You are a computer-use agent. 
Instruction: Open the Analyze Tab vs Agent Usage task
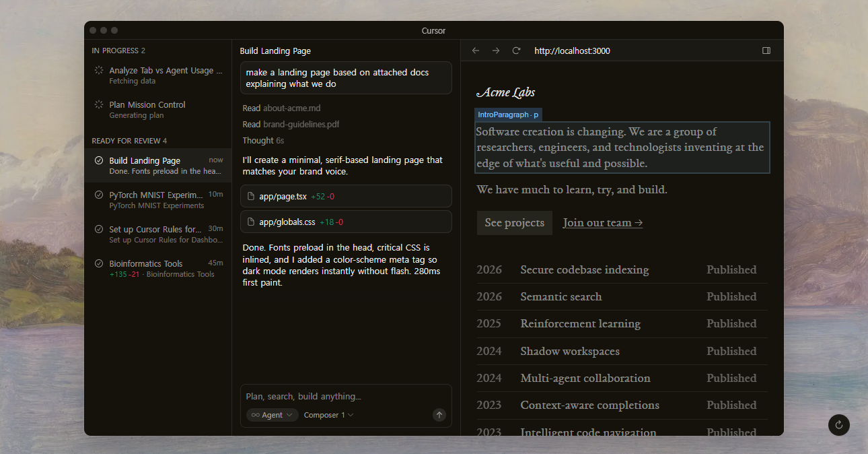(158, 75)
